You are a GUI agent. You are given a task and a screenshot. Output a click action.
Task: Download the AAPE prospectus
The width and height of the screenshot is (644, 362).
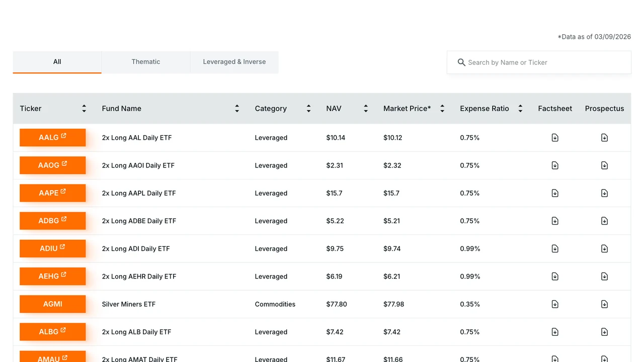[x=604, y=193]
